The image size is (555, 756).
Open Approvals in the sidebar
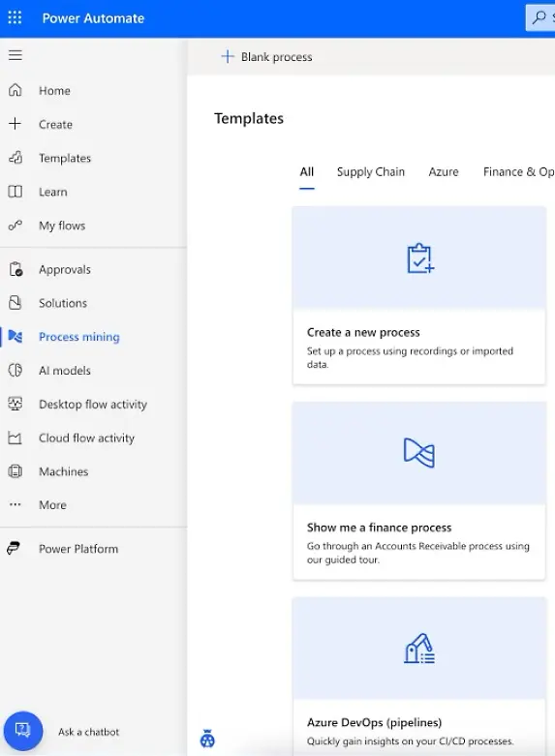pyautogui.click(x=65, y=269)
